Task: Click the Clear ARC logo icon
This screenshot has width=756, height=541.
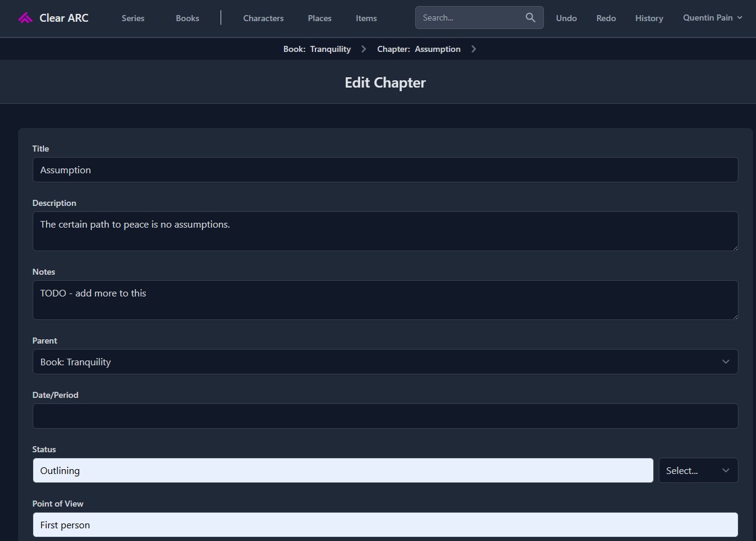Action: point(25,18)
